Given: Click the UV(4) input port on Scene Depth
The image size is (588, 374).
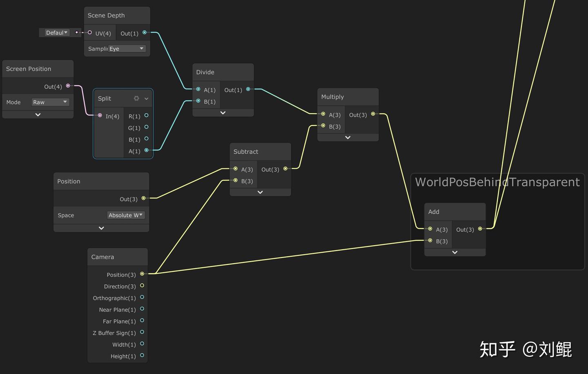Looking at the screenshot, I should [x=89, y=32].
